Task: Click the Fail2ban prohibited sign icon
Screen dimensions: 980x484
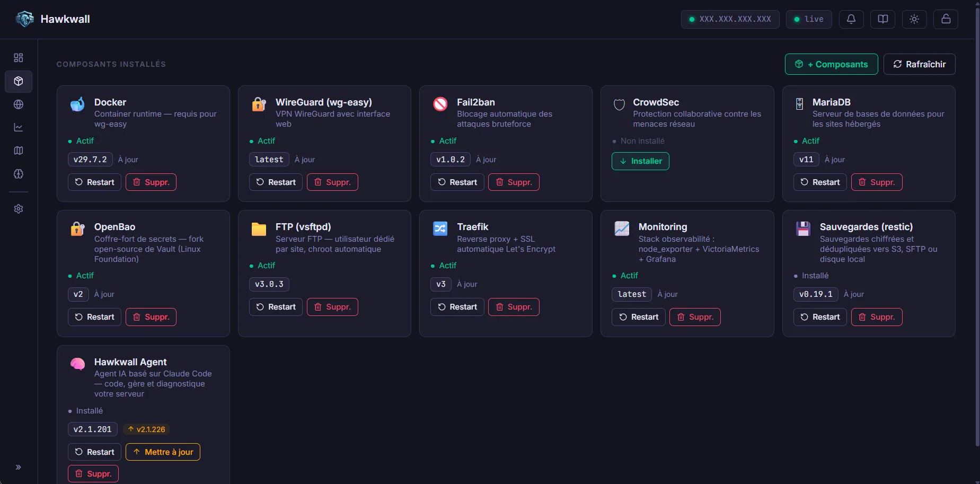Action: (x=440, y=104)
